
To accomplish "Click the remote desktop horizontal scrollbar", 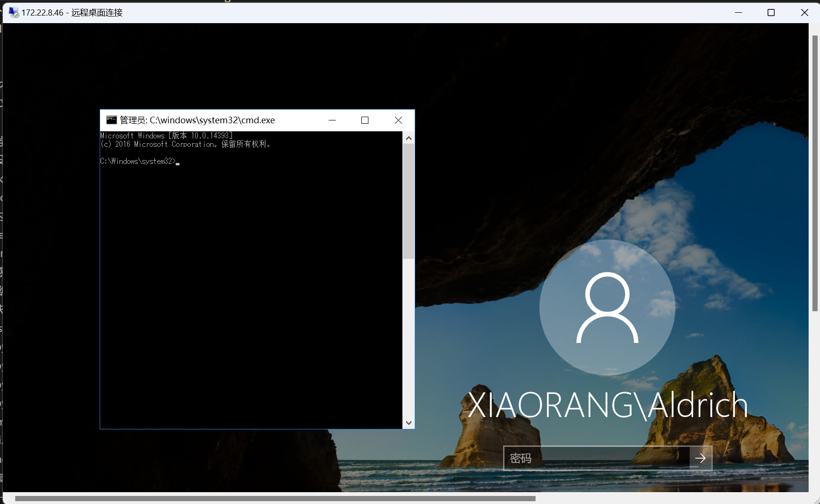I will pyautogui.click(x=275, y=498).
